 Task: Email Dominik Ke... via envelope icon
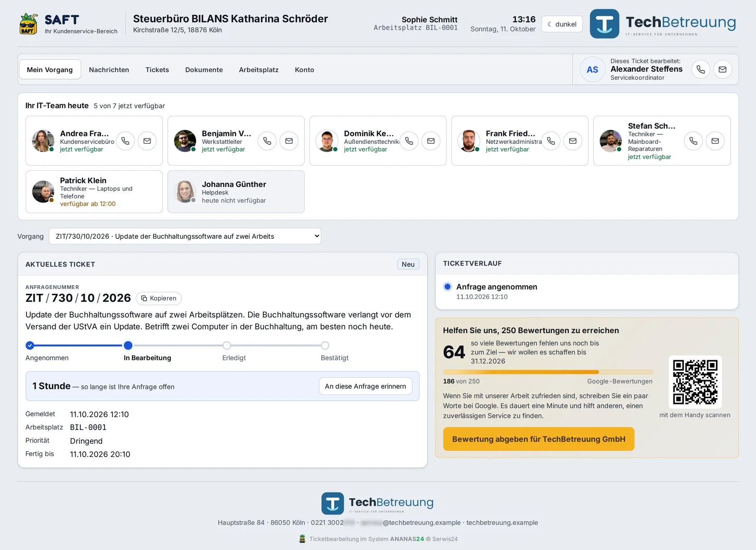coord(431,141)
